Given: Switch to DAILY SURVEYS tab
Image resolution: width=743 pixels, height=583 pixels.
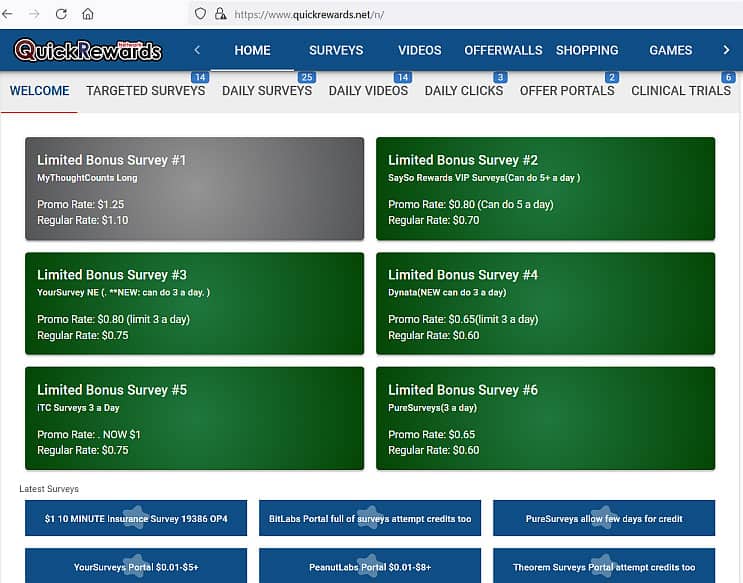Looking at the screenshot, I should pyautogui.click(x=267, y=91).
